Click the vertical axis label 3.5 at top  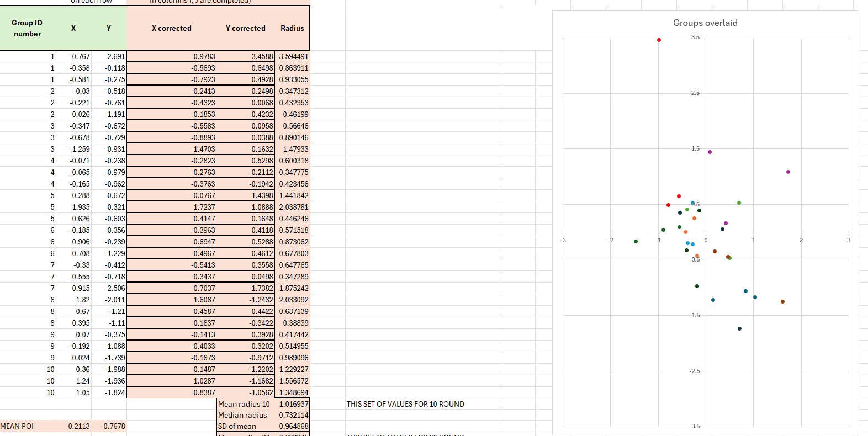click(x=695, y=37)
